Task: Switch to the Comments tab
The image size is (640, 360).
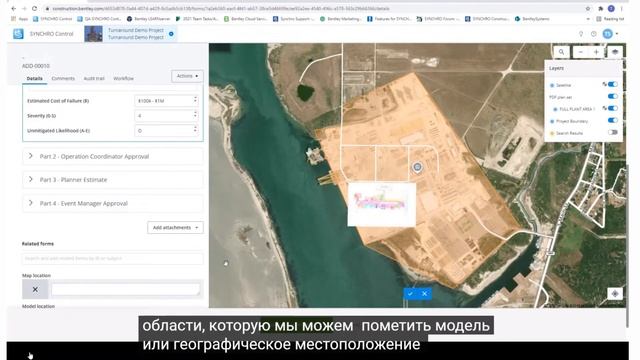Action: pyautogui.click(x=63, y=78)
